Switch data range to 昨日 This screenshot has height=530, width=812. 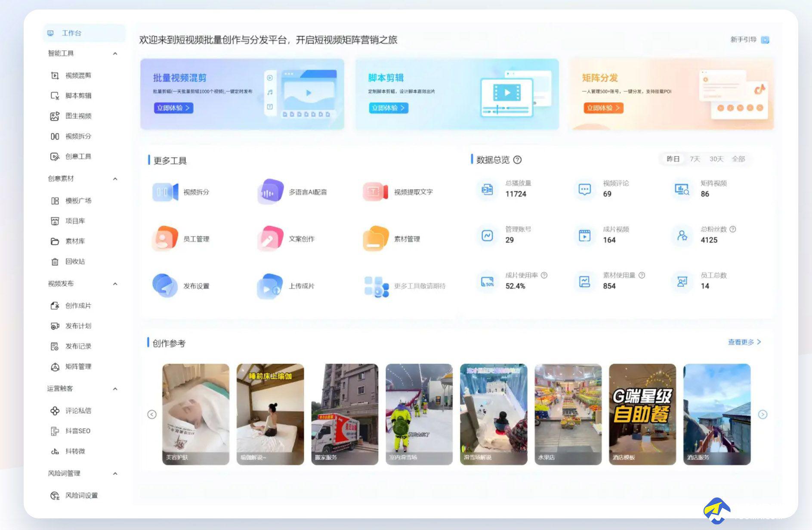[673, 159]
